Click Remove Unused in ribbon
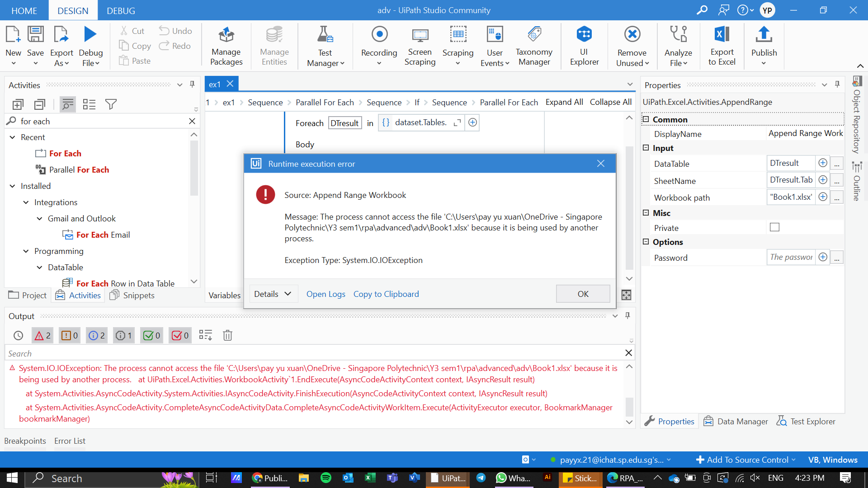Screen dimensions: 868x488 pyautogui.click(x=632, y=46)
